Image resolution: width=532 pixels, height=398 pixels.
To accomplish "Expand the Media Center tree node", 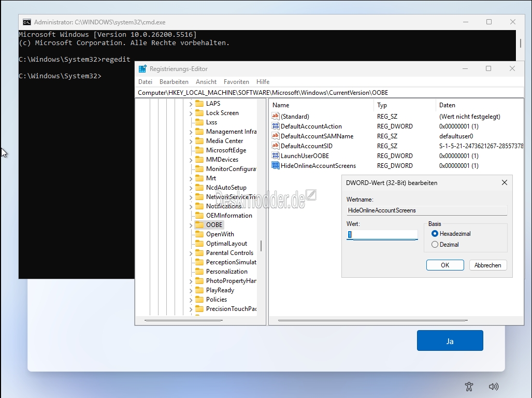I will coord(191,141).
